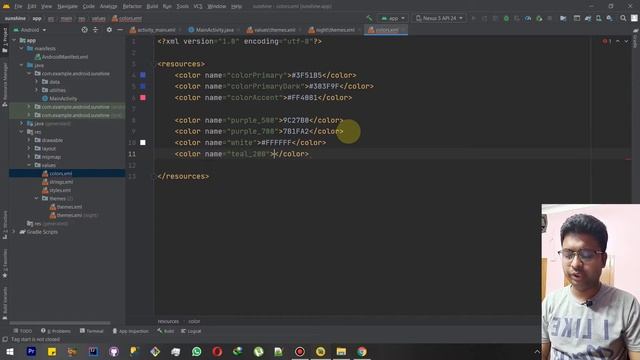The image size is (640, 360).
Task: Open the Problems tool window
Action: click(x=56, y=331)
